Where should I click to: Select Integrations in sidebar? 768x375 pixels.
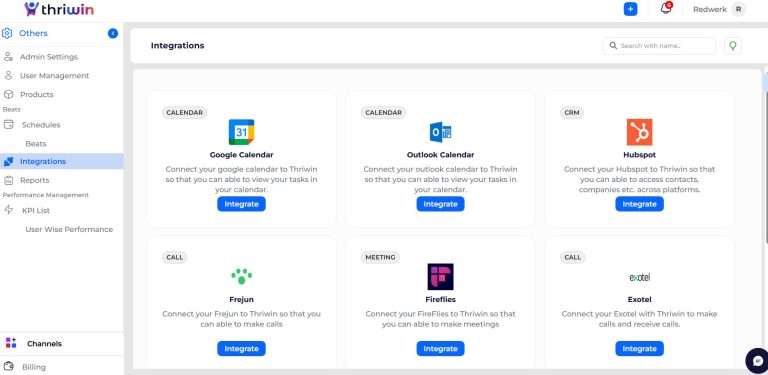[62, 161]
